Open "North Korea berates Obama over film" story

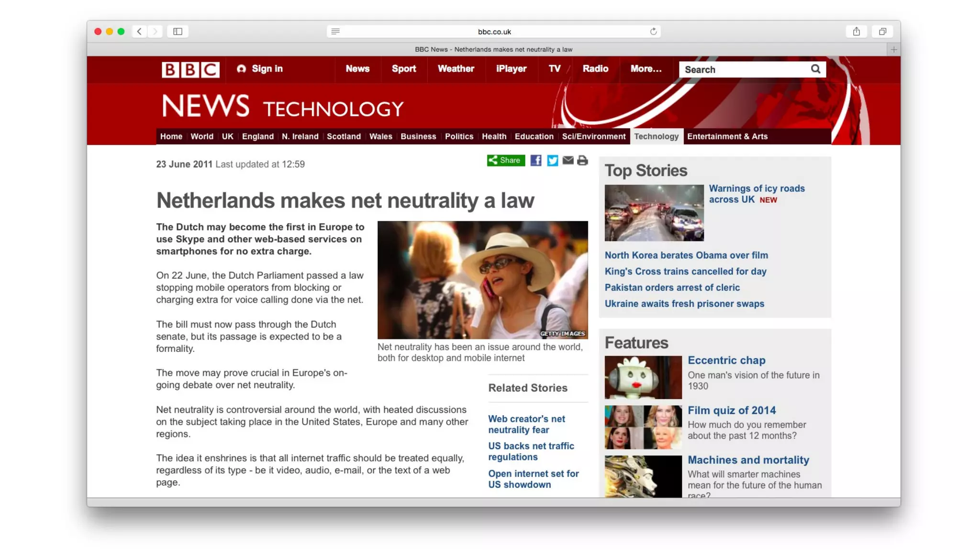(686, 255)
